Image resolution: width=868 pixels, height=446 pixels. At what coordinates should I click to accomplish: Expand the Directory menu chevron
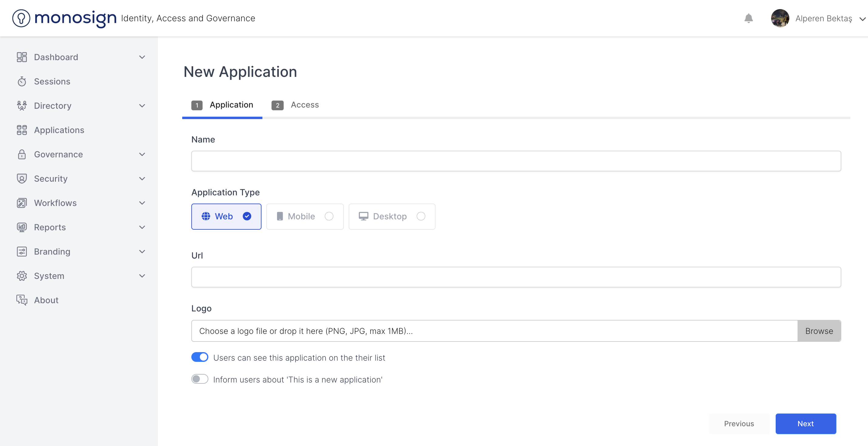(x=142, y=106)
